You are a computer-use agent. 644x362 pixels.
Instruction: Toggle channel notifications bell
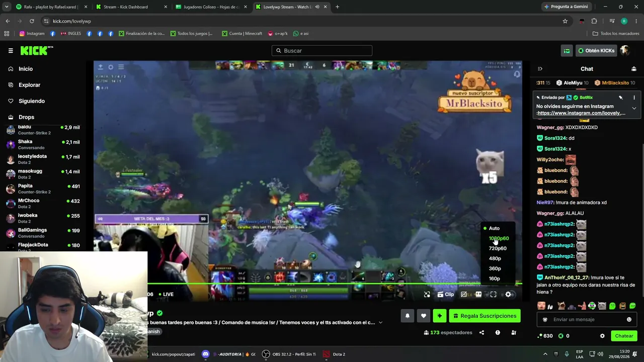click(408, 316)
